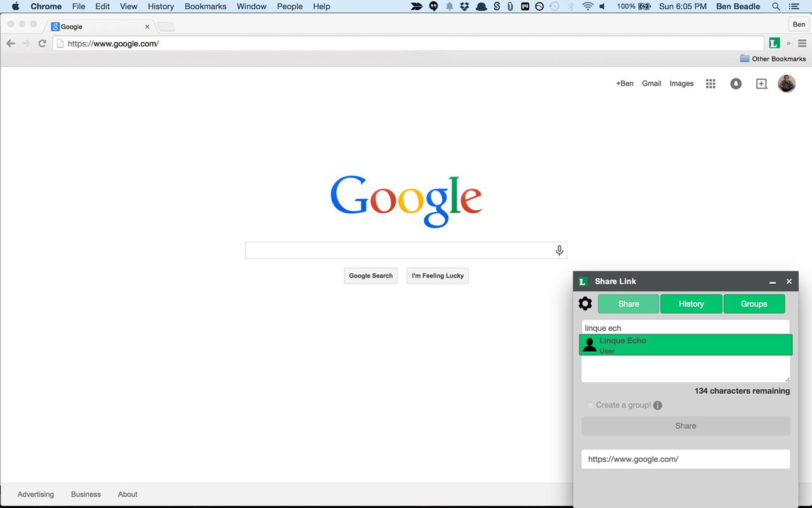812x508 pixels.
Task: Open the Images link
Action: (x=681, y=83)
